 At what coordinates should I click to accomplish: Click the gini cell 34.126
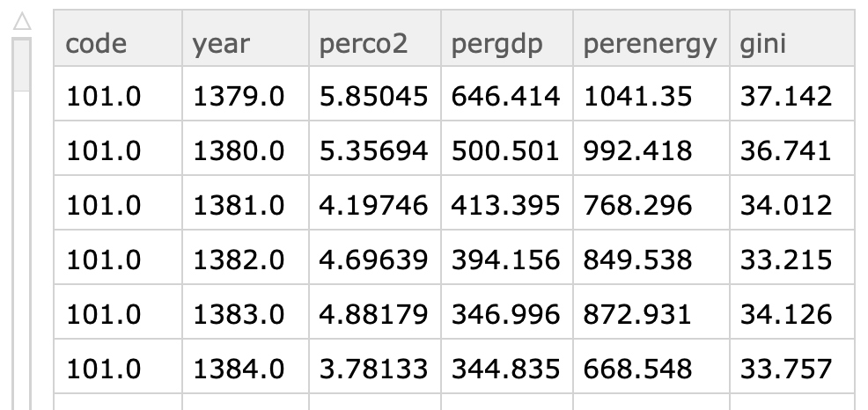pos(792,311)
